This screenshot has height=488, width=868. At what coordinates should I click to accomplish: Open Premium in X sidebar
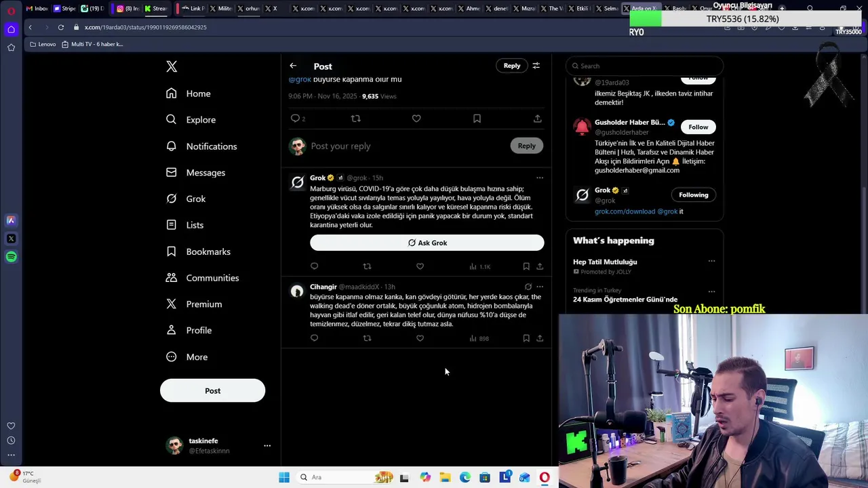coord(194,304)
